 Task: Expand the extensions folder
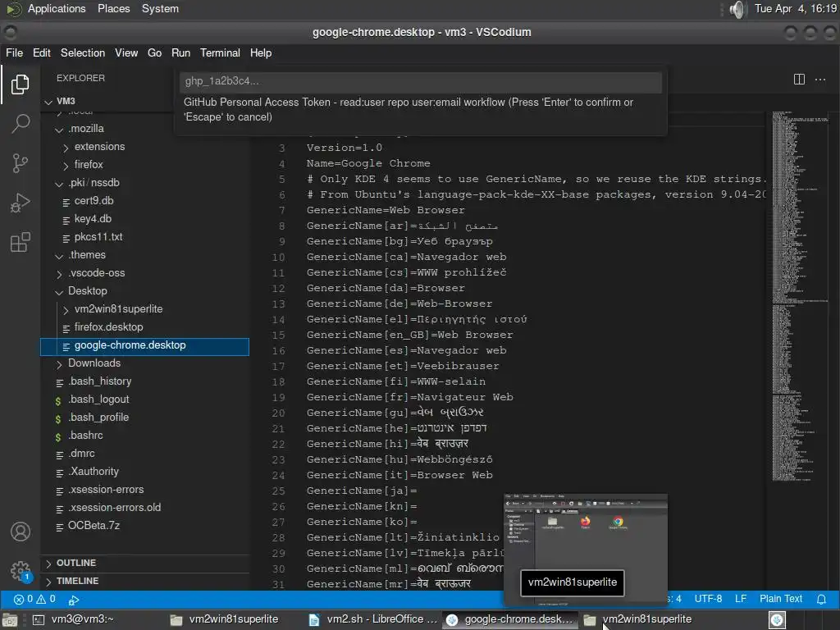pyautogui.click(x=66, y=148)
